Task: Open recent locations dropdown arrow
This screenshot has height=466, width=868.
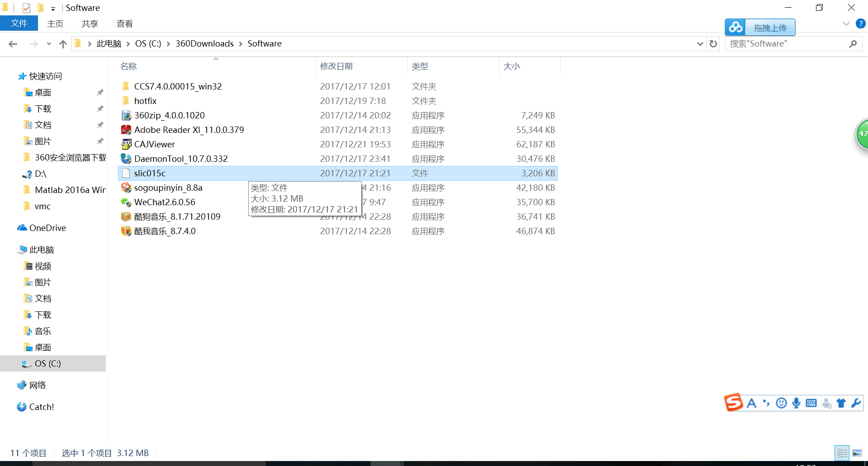Action: coord(49,44)
